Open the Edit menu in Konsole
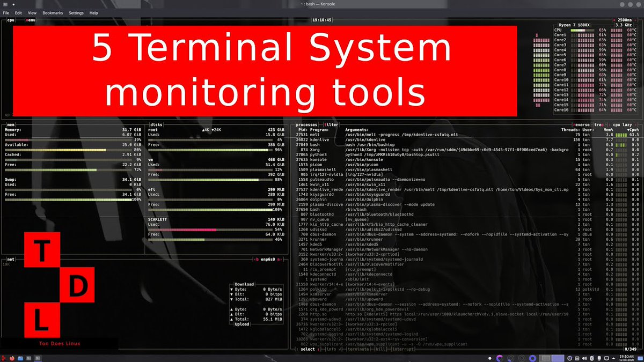 pyautogui.click(x=19, y=12)
